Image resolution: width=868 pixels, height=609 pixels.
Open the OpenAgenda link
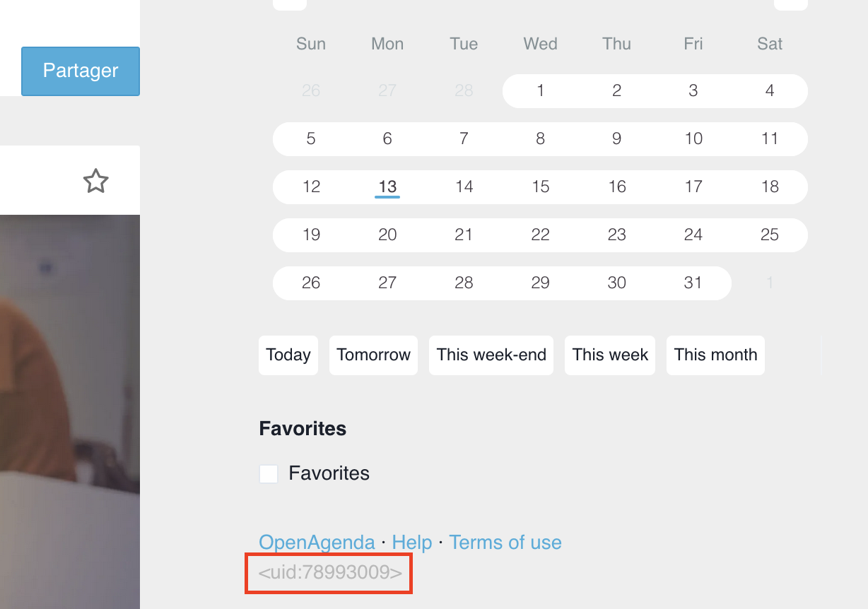(317, 543)
